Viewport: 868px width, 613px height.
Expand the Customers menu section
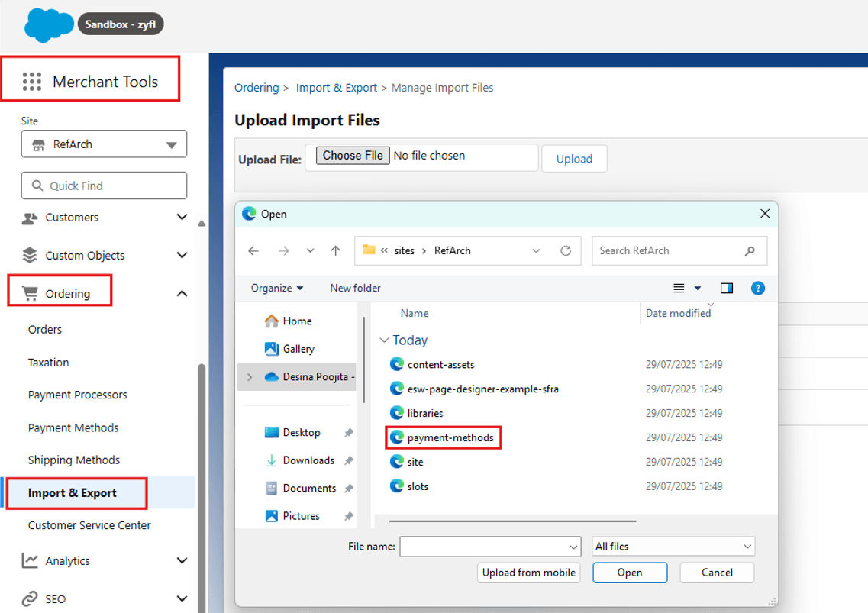pos(182,217)
